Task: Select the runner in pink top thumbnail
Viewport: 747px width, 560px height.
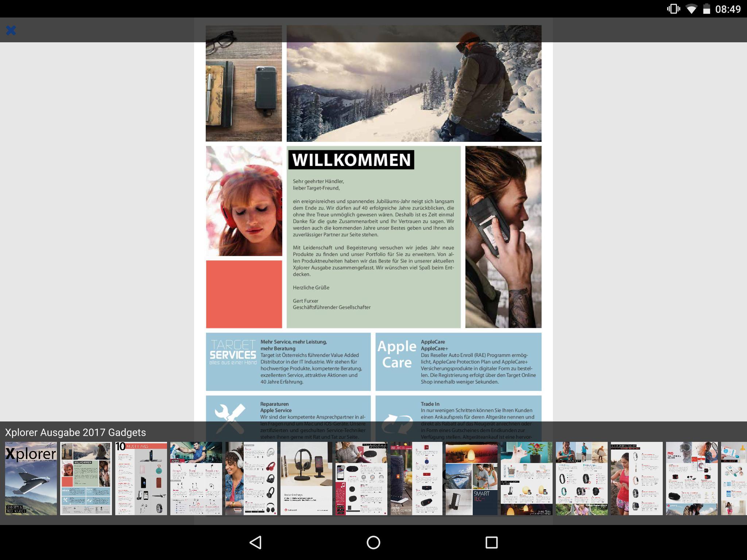Action: (x=637, y=478)
